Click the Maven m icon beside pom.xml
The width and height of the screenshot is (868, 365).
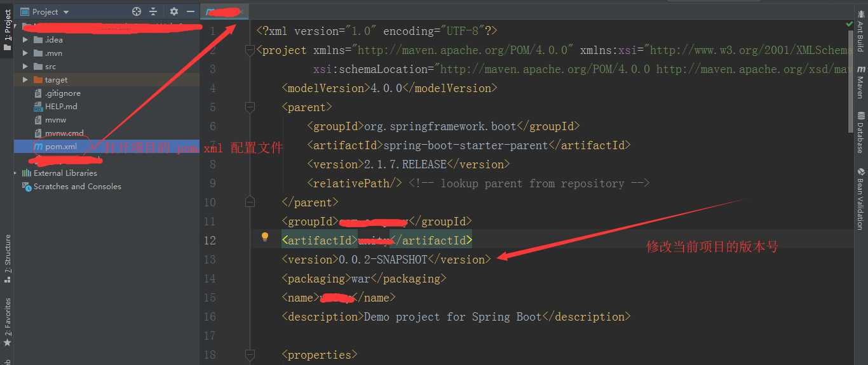(38, 146)
